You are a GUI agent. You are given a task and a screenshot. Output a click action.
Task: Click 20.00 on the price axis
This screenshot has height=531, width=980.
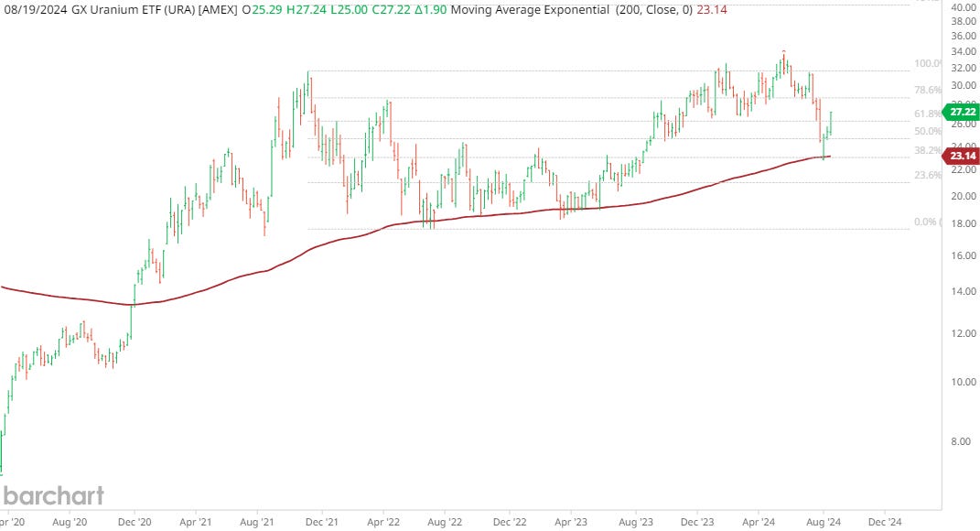click(964, 196)
